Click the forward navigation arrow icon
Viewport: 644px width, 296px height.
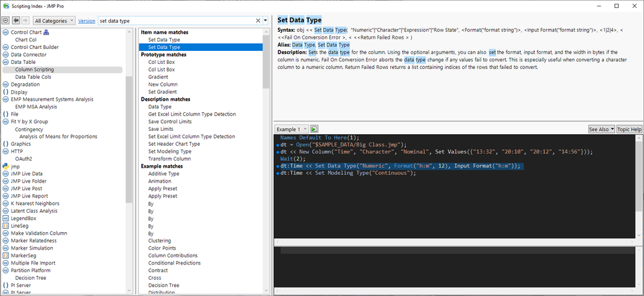pos(26,21)
